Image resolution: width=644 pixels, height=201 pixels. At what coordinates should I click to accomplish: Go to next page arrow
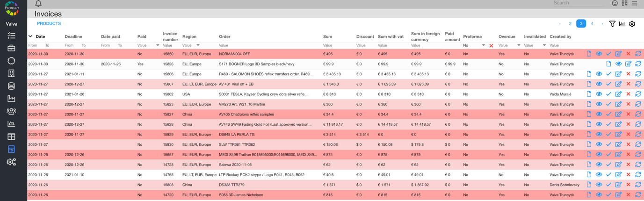click(x=602, y=24)
